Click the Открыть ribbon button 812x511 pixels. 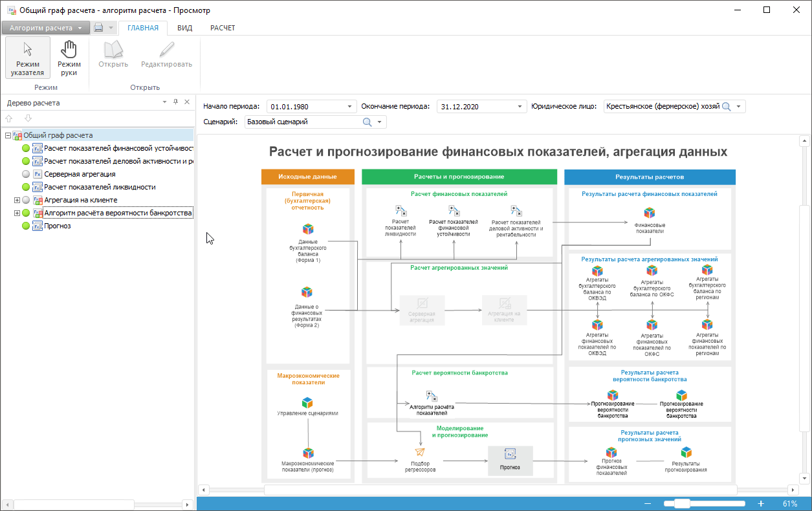point(113,55)
